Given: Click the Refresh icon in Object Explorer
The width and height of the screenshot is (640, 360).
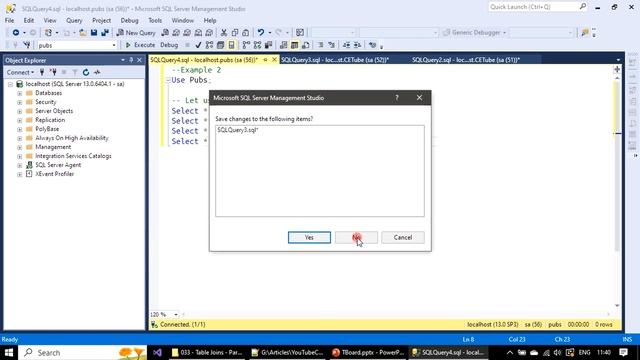Looking at the screenshot, I should click(86, 72).
